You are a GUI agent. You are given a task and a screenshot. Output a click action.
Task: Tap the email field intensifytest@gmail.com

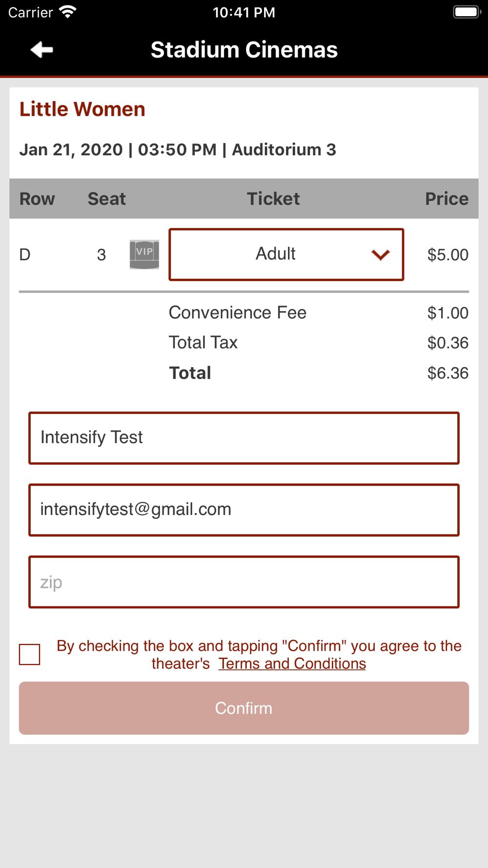click(244, 510)
